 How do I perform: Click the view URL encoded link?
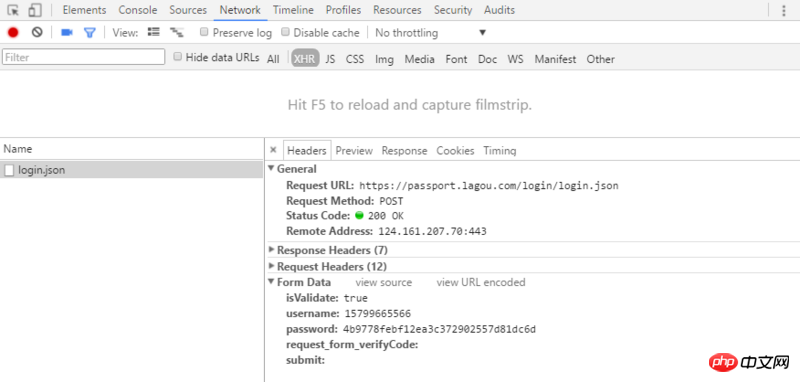point(481,282)
